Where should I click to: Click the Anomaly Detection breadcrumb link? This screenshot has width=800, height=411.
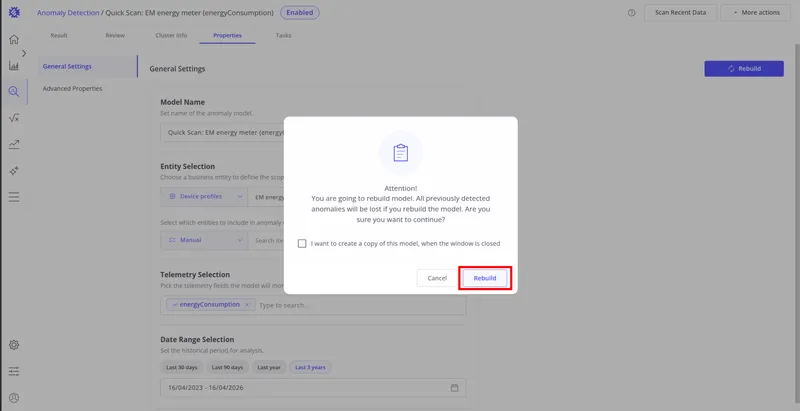(x=68, y=13)
